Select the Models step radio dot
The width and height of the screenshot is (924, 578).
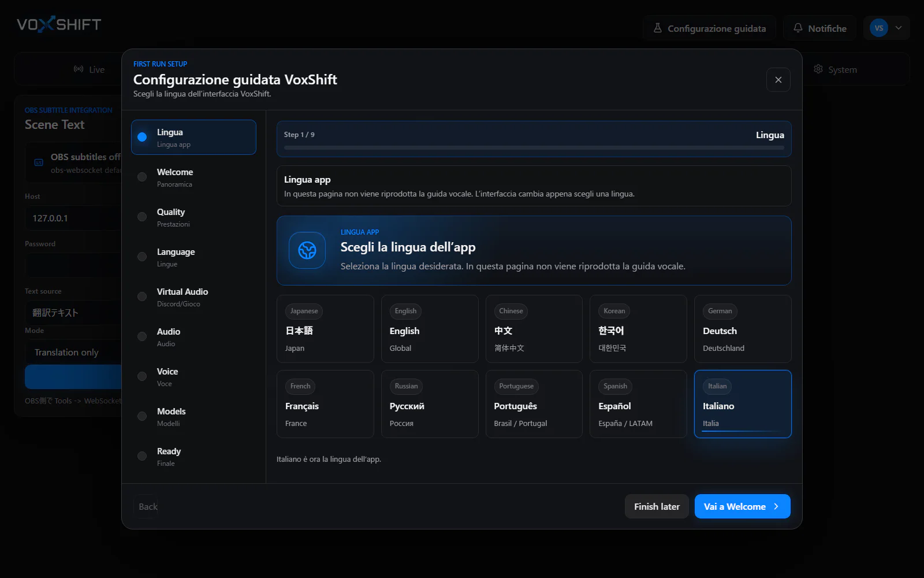pos(142,416)
